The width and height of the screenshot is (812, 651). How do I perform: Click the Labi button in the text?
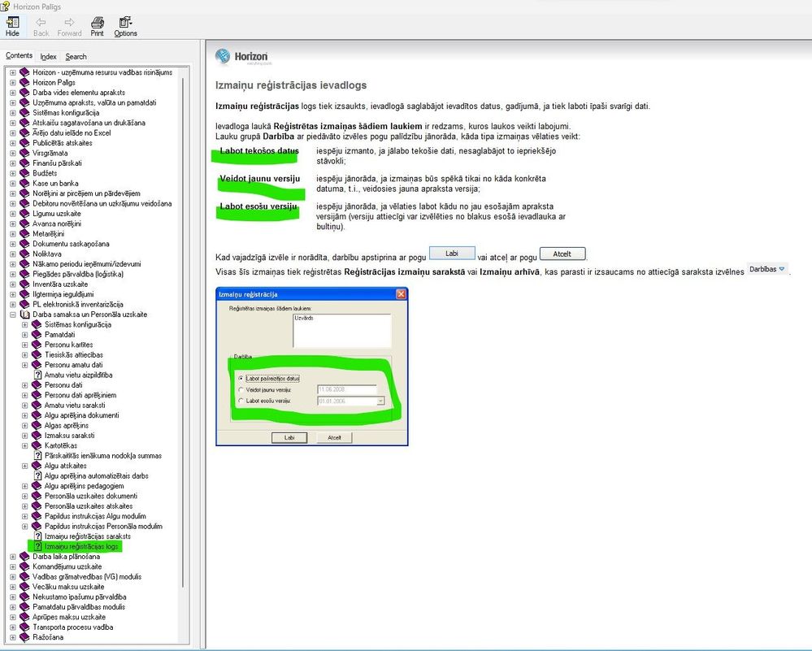pyautogui.click(x=452, y=254)
